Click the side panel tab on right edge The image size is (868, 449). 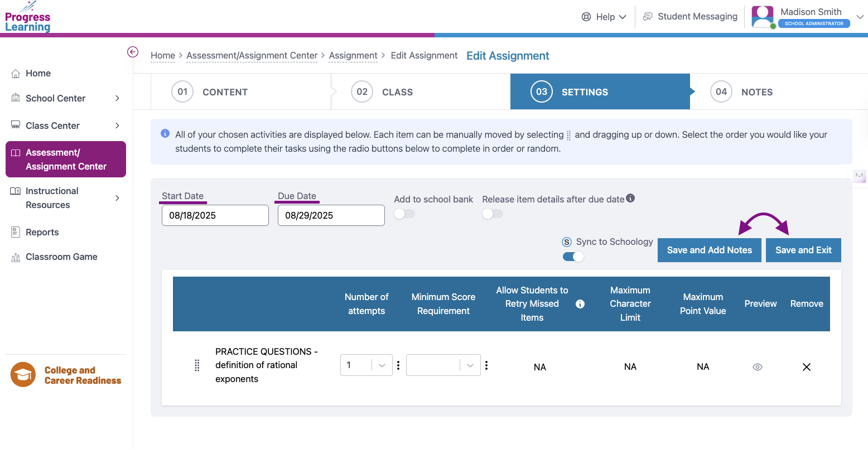click(x=860, y=176)
